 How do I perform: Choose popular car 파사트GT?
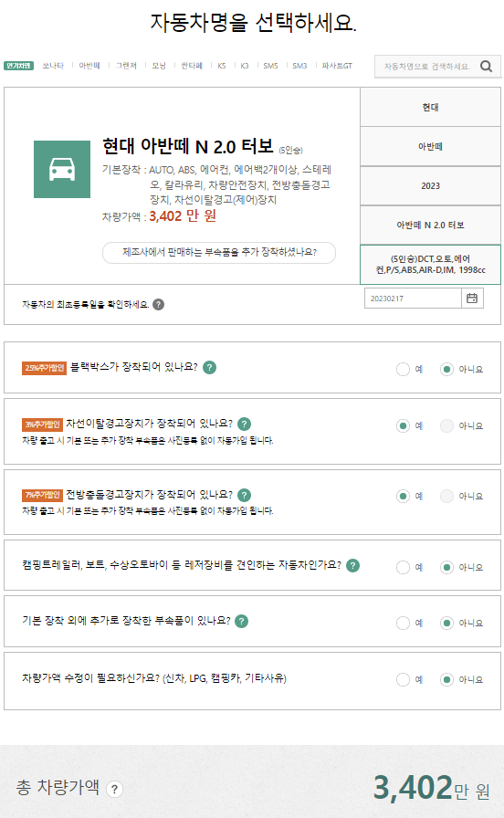click(337, 66)
